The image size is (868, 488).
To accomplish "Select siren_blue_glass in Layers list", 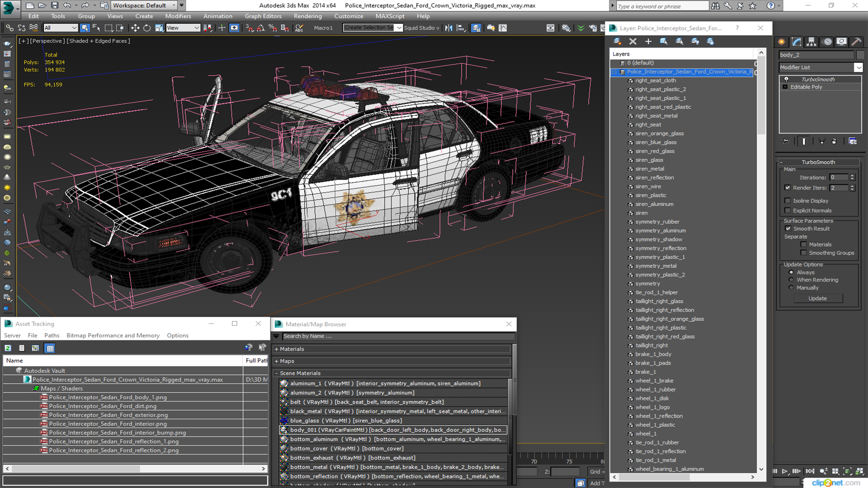I will (656, 142).
